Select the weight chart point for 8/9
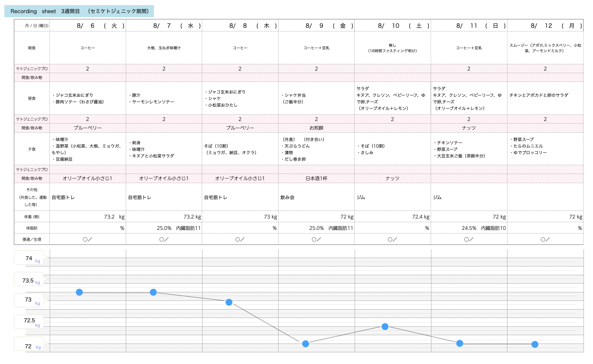This screenshot has height=364, width=593. (x=306, y=344)
